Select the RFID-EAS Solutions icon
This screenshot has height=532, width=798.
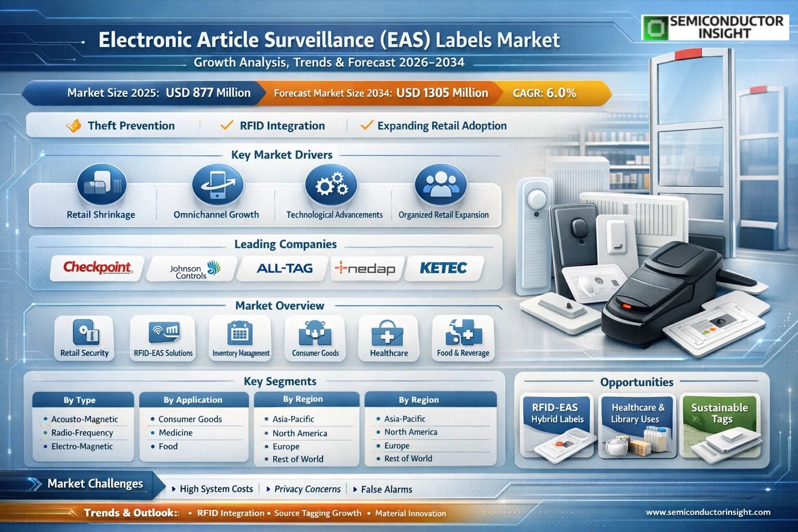[x=164, y=332]
